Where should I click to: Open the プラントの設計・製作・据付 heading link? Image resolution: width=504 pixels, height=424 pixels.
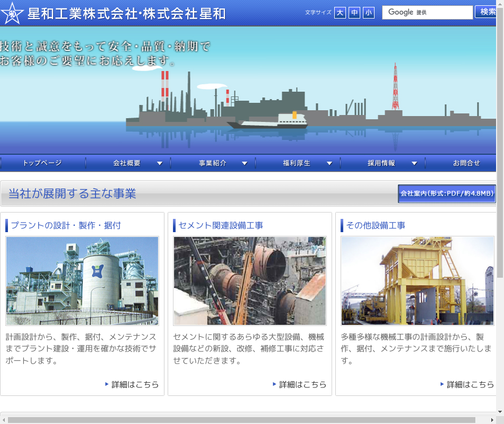(x=66, y=225)
